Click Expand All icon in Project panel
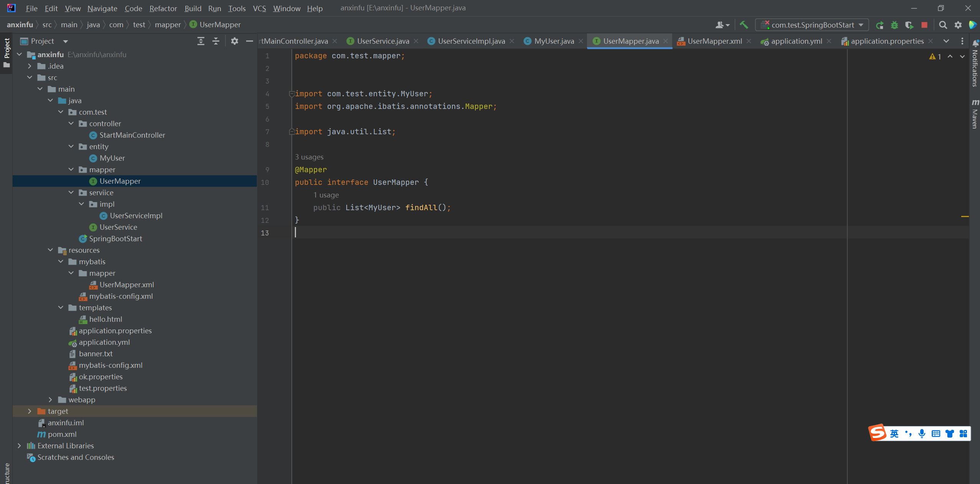The width and height of the screenshot is (980, 484). (x=201, y=41)
